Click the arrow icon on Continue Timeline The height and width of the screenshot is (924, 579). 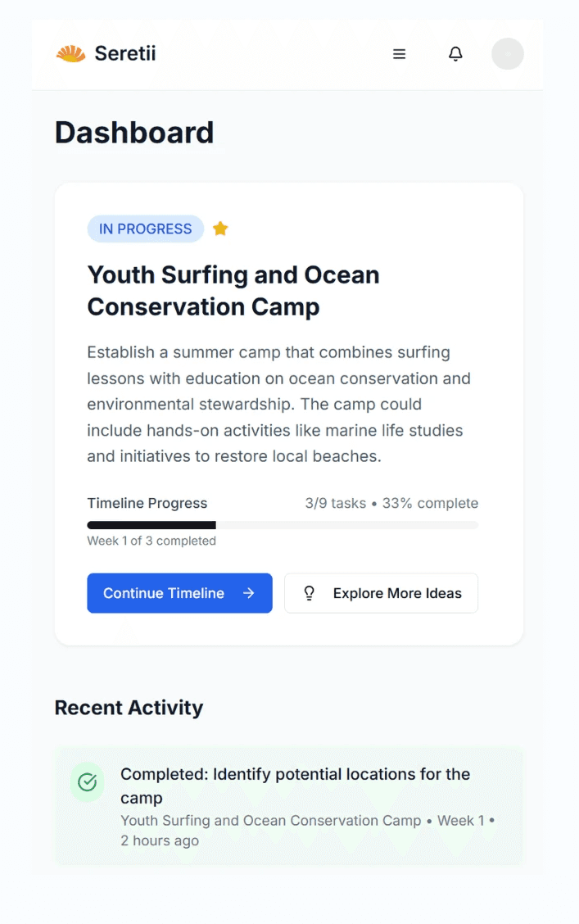coord(249,593)
